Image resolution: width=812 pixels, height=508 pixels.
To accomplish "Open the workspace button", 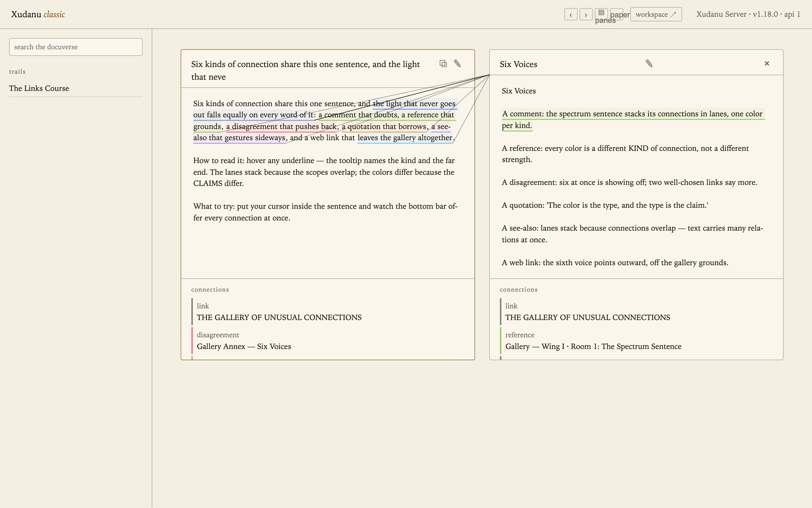I will 656,14.
